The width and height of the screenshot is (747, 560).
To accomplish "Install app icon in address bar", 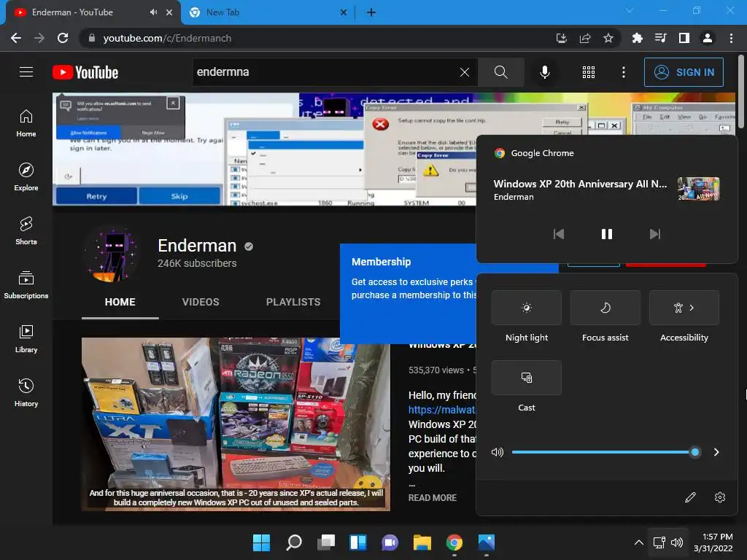I will pos(562,38).
